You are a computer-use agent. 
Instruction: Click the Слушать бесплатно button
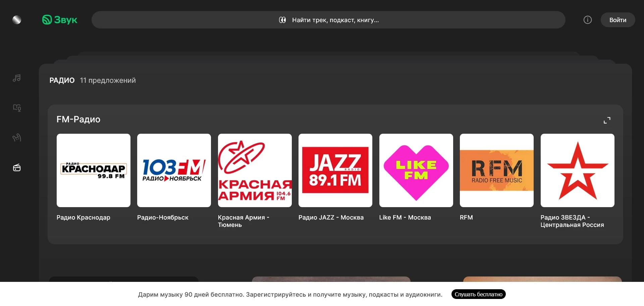pyautogui.click(x=478, y=294)
